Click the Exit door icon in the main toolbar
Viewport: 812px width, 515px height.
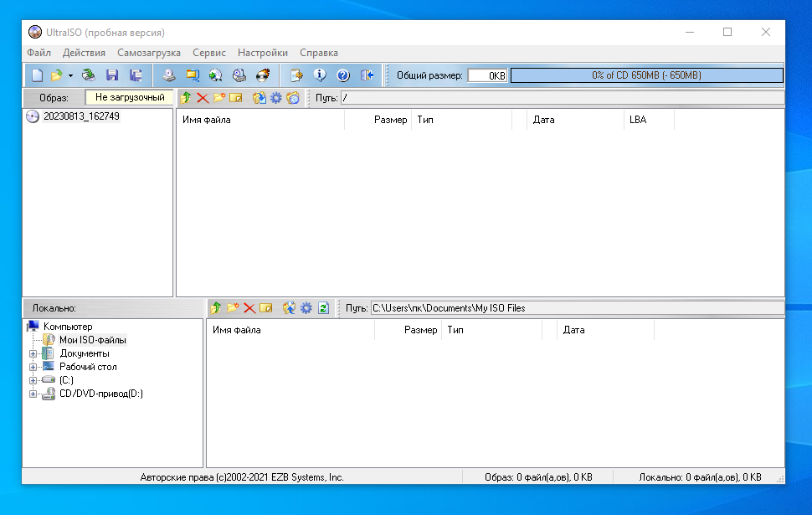pos(367,75)
